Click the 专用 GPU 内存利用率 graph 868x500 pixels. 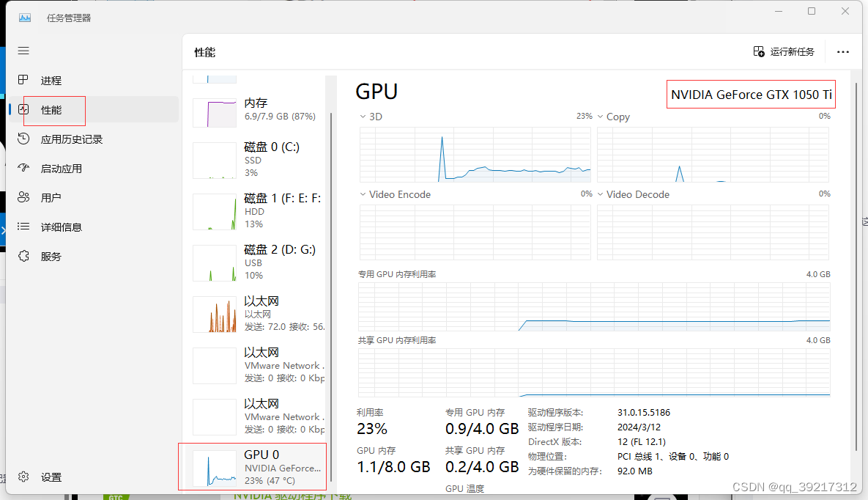[594, 306]
